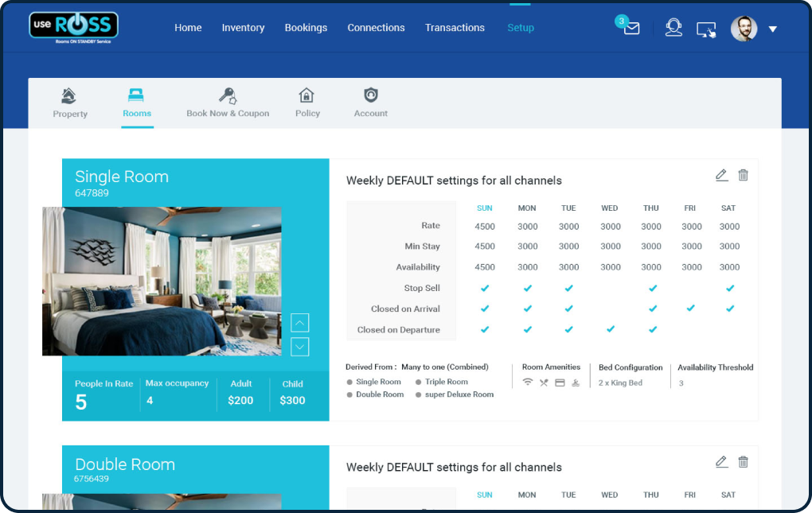Expand the profile dropdown arrow
812x513 pixels.
(773, 29)
